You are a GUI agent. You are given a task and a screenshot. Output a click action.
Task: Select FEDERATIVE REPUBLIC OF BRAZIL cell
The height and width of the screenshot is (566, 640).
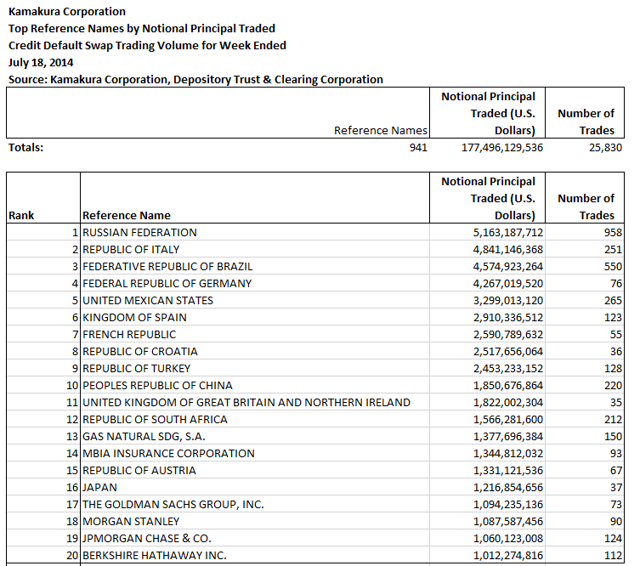coord(255,266)
